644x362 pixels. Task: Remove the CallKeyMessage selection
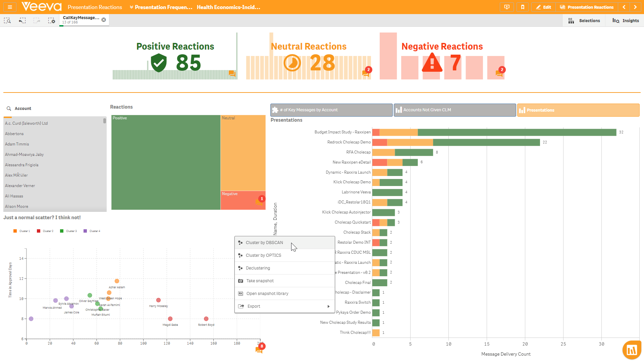pyautogui.click(x=104, y=20)
